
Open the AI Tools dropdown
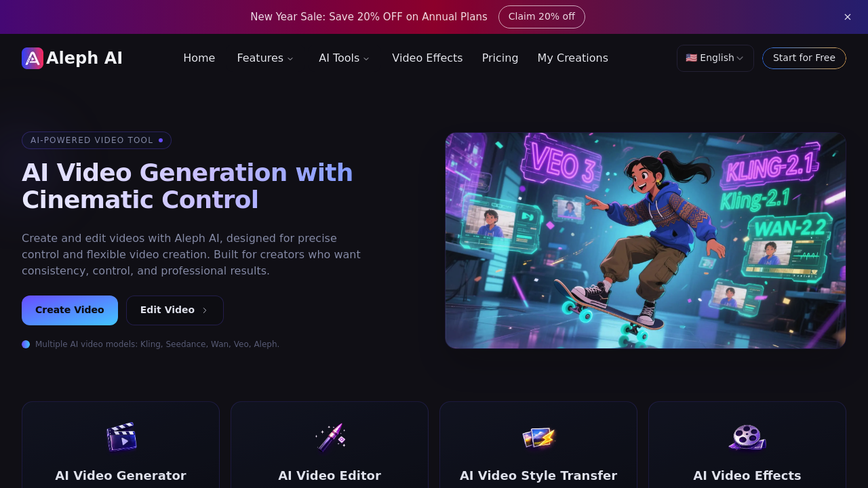tap(344, 58)
